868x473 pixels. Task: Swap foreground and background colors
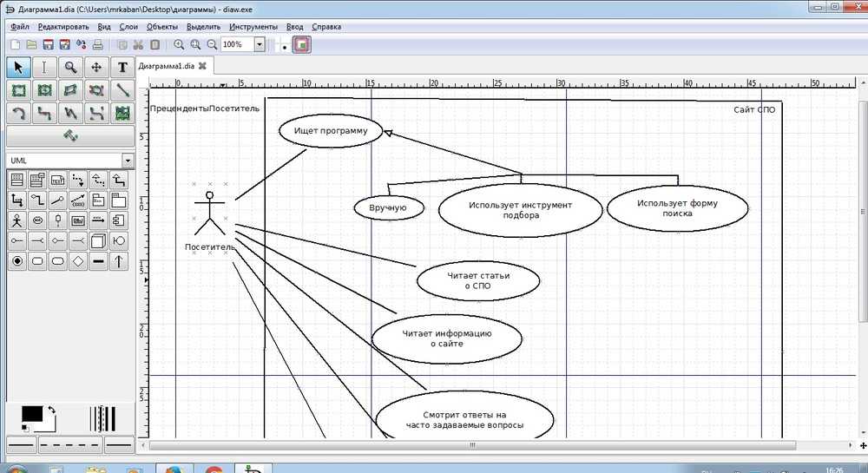[x=51, y=410]
